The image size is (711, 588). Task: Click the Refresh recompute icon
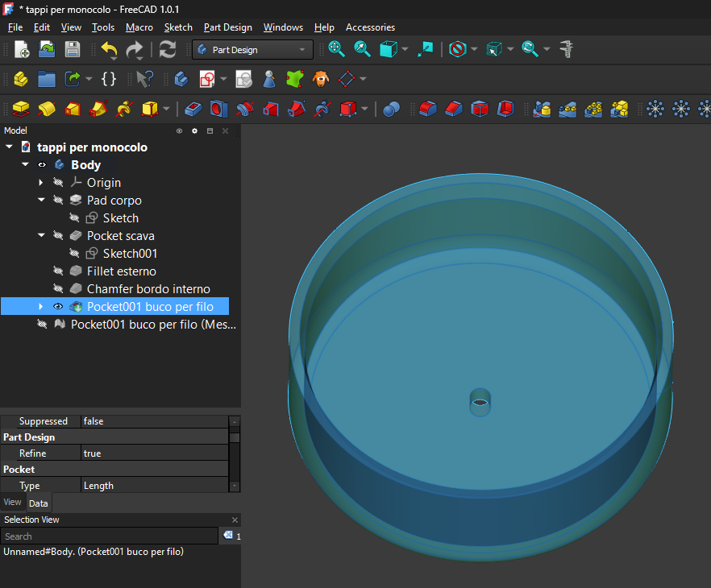168,50
